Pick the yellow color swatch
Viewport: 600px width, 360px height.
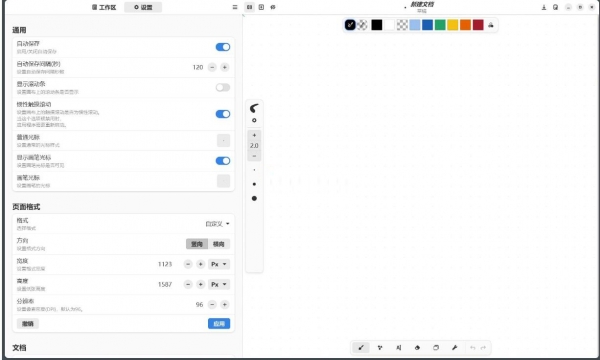click(x=453, y=25)
